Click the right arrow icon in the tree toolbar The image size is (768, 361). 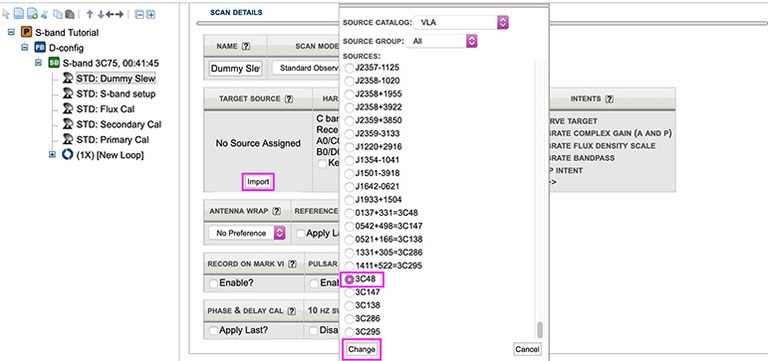click(x=119, y=14)
